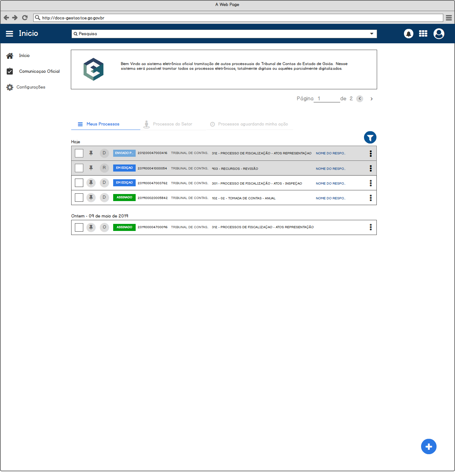
Task: Switch to Processos do Setor tab
Action: [x=172, y=124]
